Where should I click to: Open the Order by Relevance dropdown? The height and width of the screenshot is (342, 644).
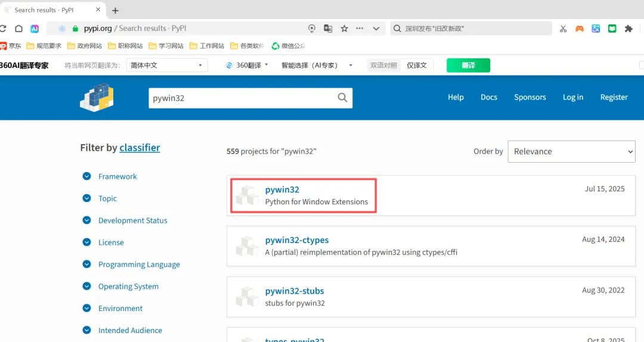(571, 151)
